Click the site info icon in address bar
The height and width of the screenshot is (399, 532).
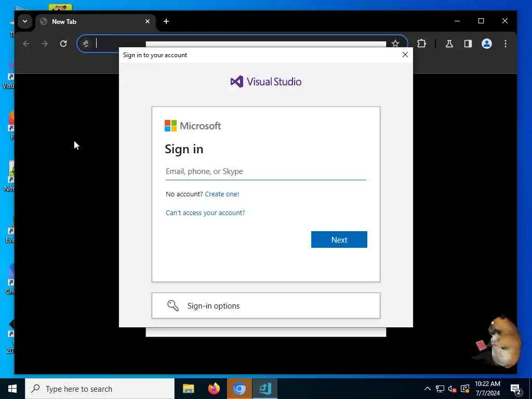pyautogui.click(x=86, y=44)
